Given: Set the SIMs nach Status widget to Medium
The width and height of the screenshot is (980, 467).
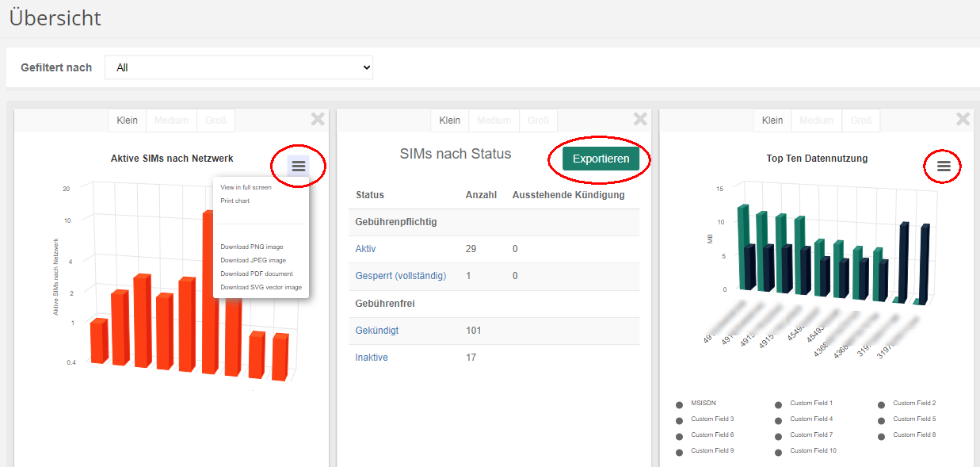Looking at the screenshot, I should coord(494,120).
